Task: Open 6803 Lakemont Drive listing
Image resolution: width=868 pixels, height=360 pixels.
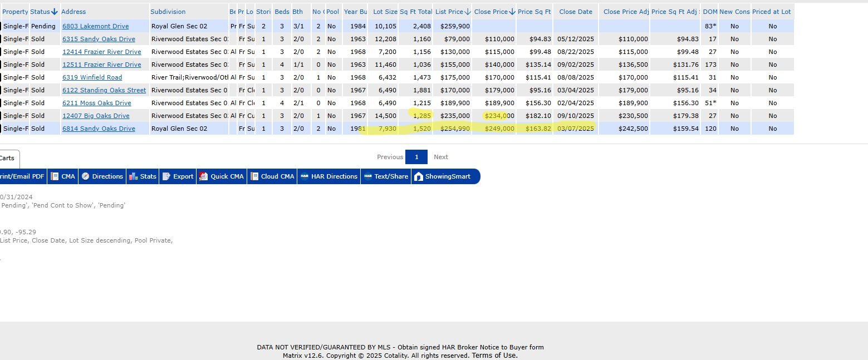Action: tap(95, 26)
